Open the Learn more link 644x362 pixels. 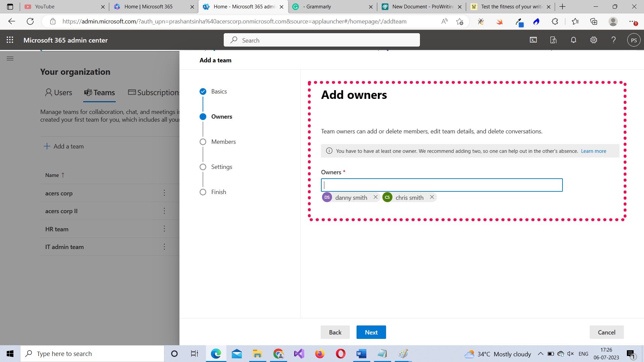click(593, 151)
